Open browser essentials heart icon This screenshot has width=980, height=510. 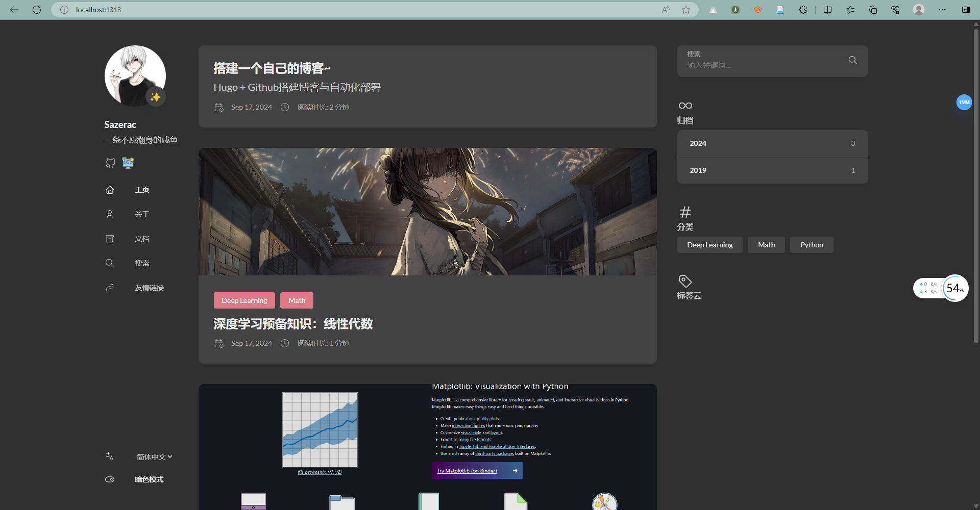[x=895, y=10]
